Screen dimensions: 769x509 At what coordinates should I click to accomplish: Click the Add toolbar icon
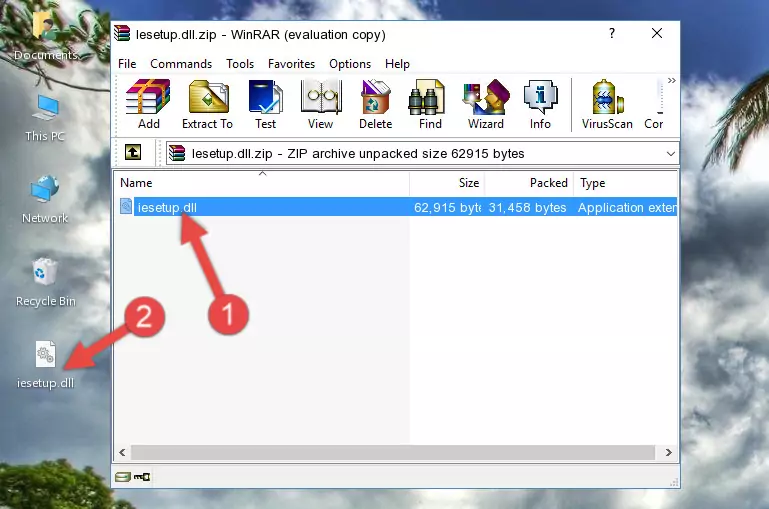pos(148,104)
